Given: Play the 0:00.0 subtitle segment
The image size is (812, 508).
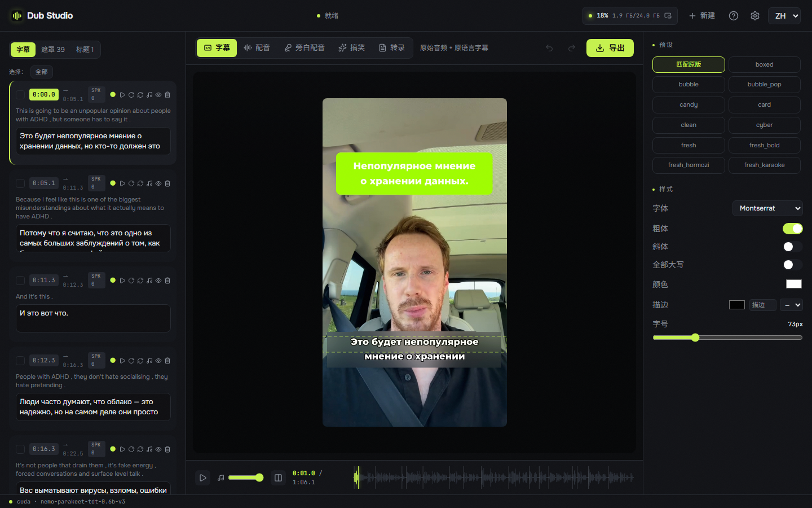Looking at the screenshot, I should (x=122, y=95).
